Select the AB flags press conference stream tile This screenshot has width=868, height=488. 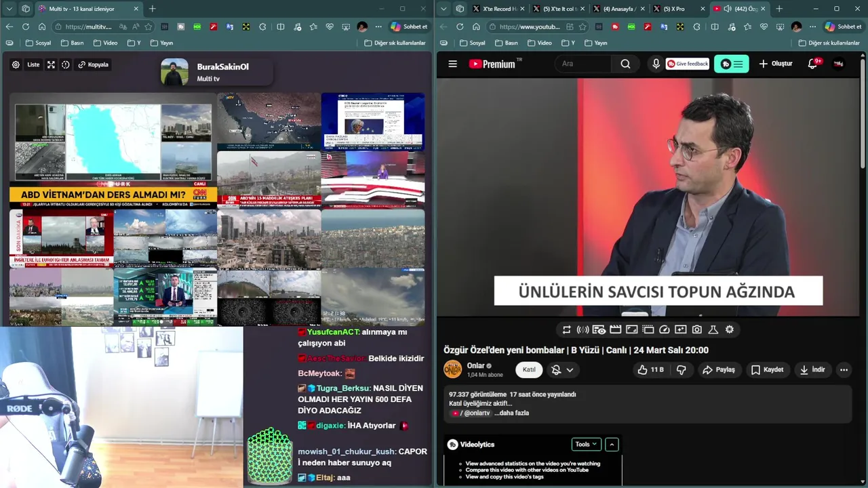(x=373, y=121)
